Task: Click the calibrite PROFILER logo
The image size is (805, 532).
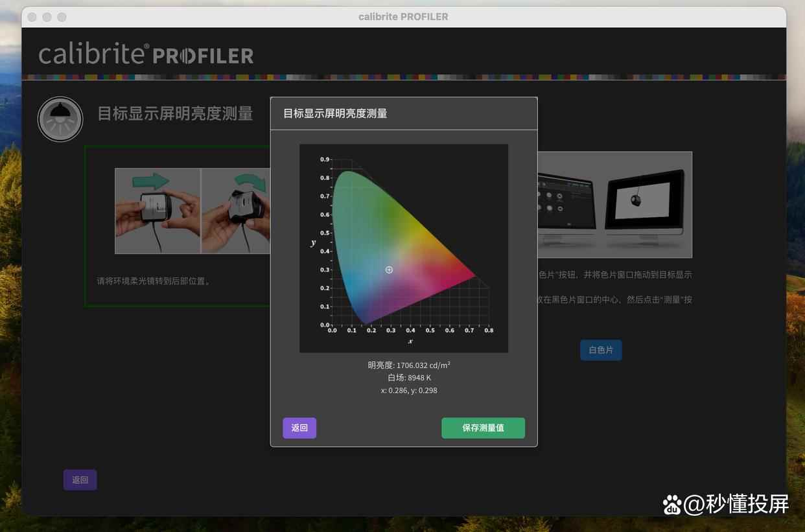Action: pos(146,54)
